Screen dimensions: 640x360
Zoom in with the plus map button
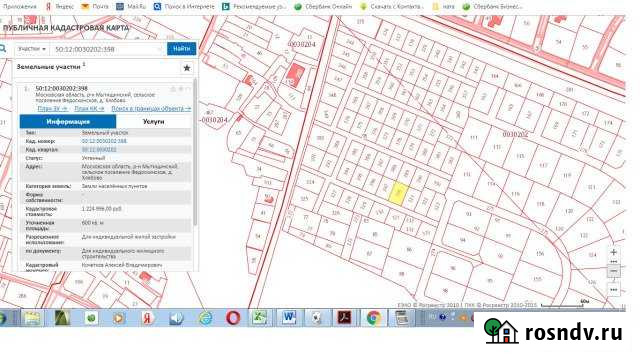point(613,253)
